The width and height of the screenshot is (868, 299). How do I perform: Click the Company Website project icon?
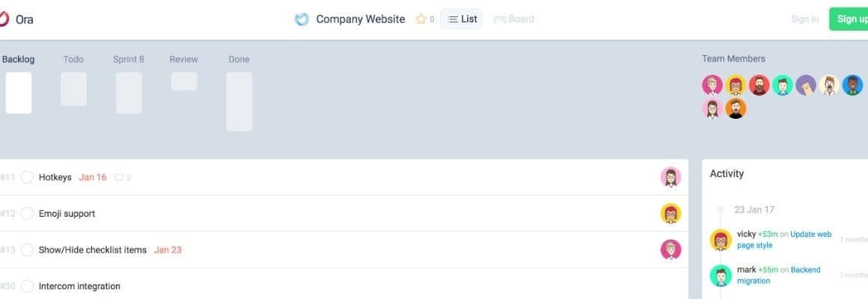302,19
